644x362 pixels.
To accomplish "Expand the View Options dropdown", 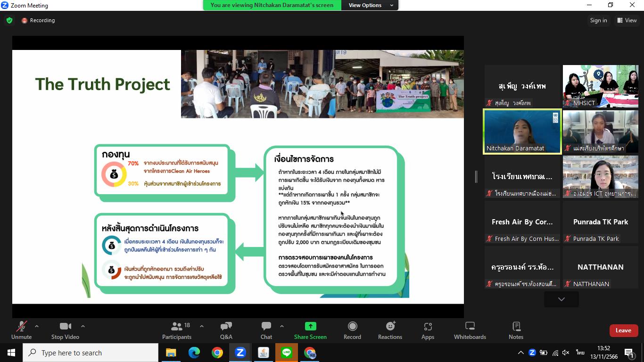I will click(x=371, y=5).
